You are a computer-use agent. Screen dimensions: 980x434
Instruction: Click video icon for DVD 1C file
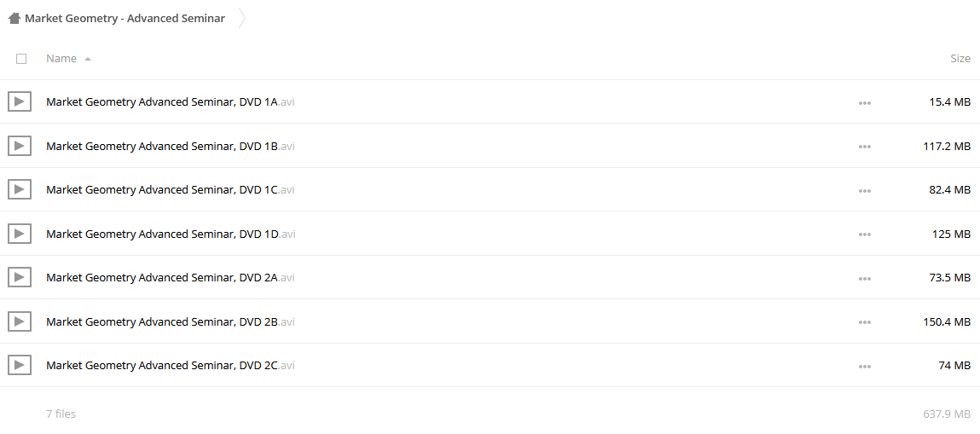click(x=20, y=190)
